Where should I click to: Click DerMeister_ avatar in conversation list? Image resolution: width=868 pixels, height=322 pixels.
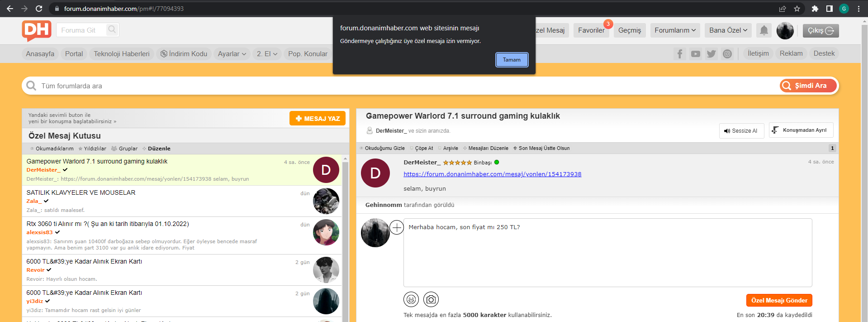326,170
